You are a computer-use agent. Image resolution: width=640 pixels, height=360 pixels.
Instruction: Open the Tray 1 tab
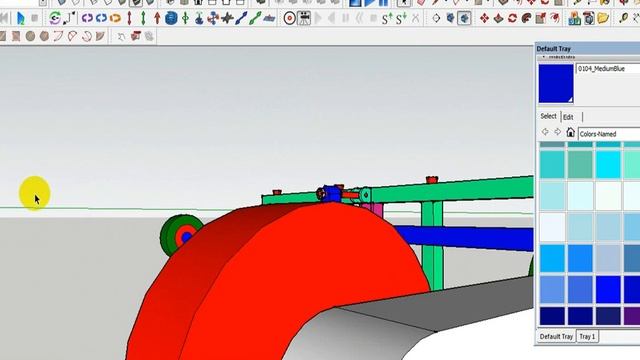(587, 337)
